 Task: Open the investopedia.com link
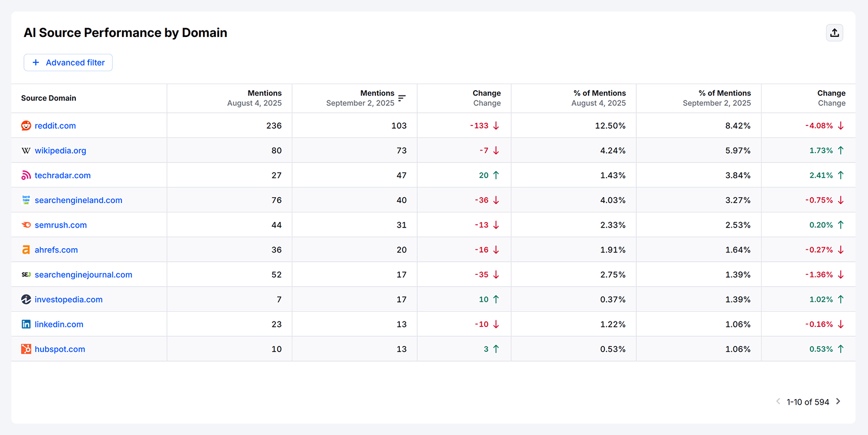[68, 300]
